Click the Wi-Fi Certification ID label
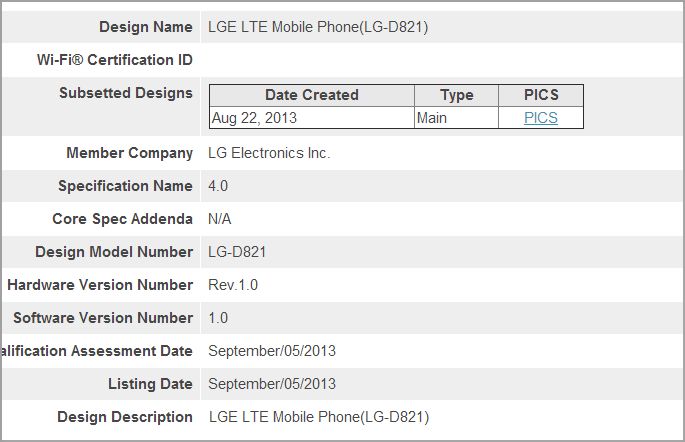The width and height of the screenshot is (685, 442). 115,60
